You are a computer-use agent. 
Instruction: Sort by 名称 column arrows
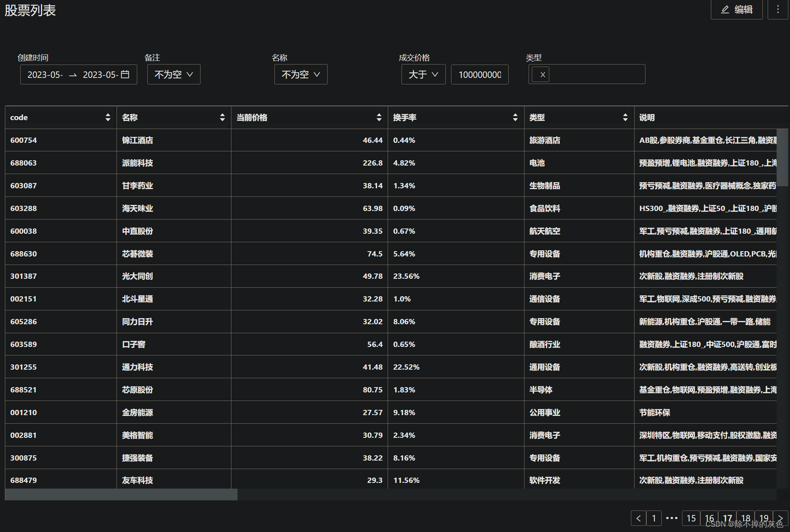click(222, 117)
